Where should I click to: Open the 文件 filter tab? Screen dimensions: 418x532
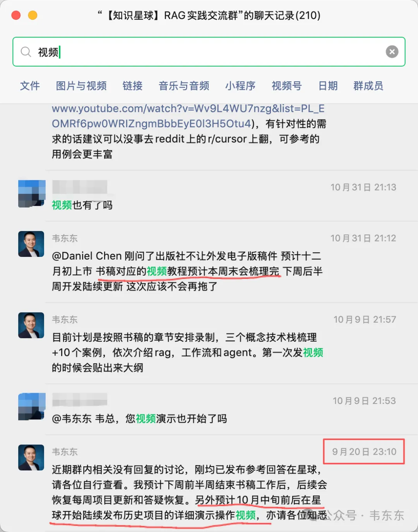tap(30, 86)
